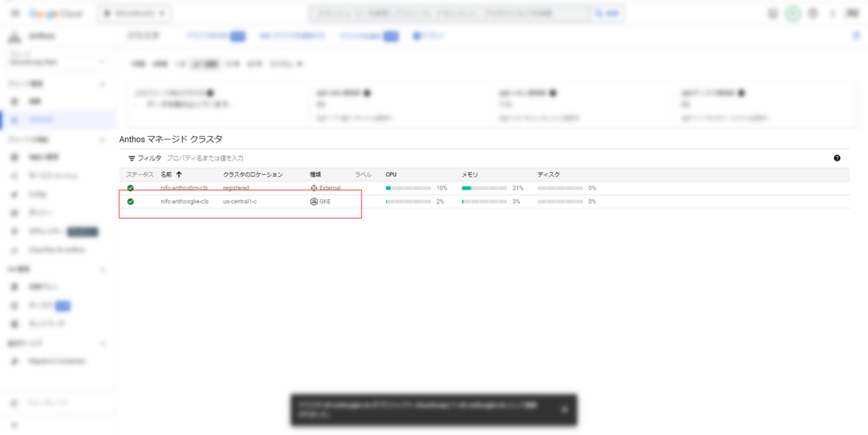The width and height of the screenshot is (868, 435).
Task: Sort by クラスタのロケーション column header
Action: click(252, 174)
